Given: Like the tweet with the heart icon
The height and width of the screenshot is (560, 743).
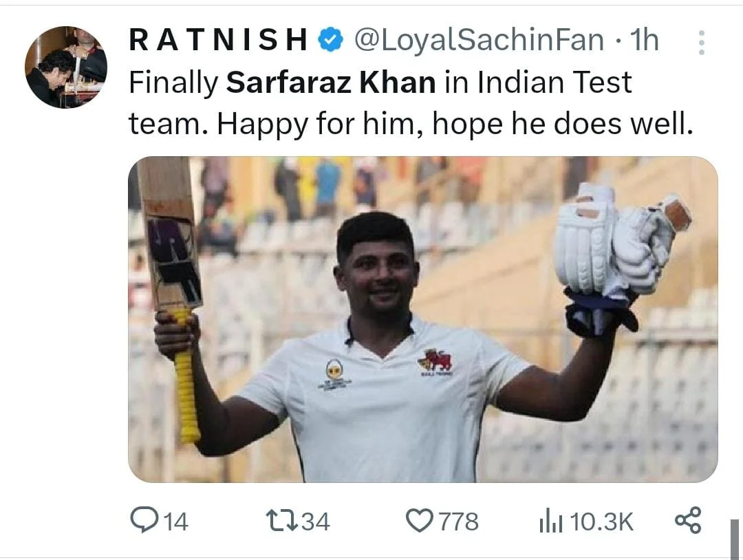Looking at the screenshot, I should [x=418, y=521].
